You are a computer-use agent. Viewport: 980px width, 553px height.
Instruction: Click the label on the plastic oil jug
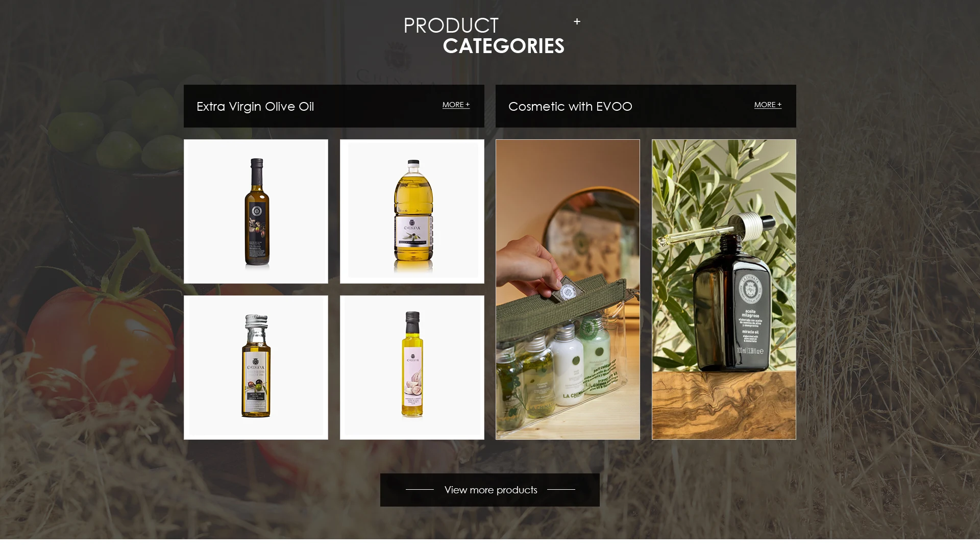coord(413,238)
